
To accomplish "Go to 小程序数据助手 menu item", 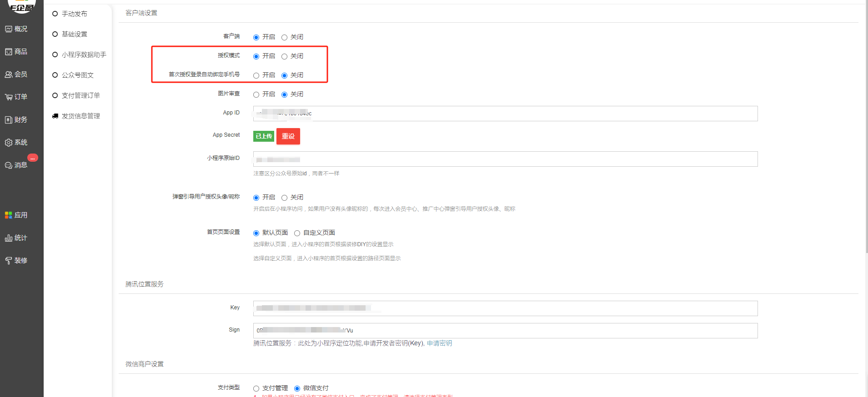I will click(84, 55).
